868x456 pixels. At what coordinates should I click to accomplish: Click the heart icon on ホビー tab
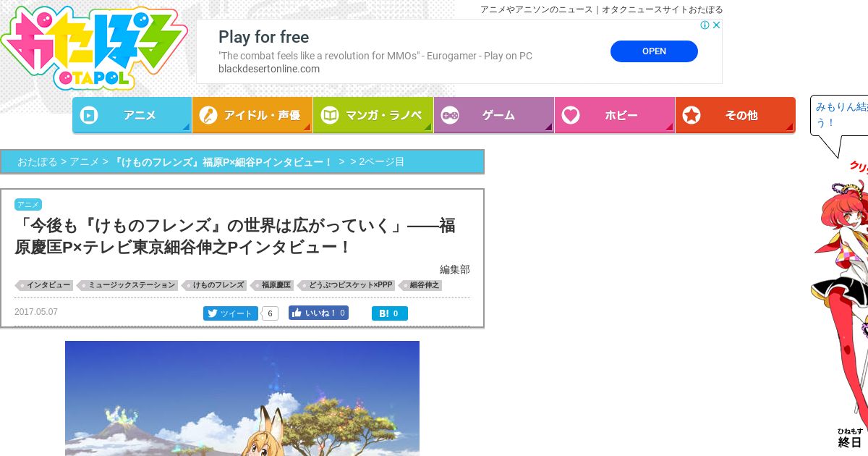pyautogui.click(x=571, y=115)
